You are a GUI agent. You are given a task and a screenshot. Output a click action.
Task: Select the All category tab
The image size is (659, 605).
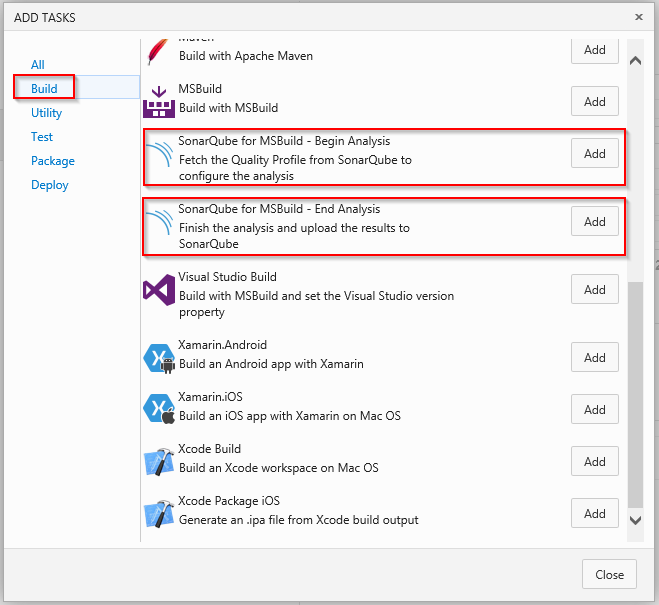[38, 65]
